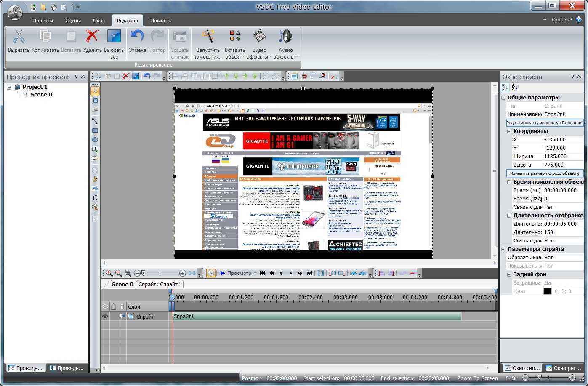
Task: Sort properties alphabetically with A-Z icon
Action: pyautogui.click(x=514, y=87)
